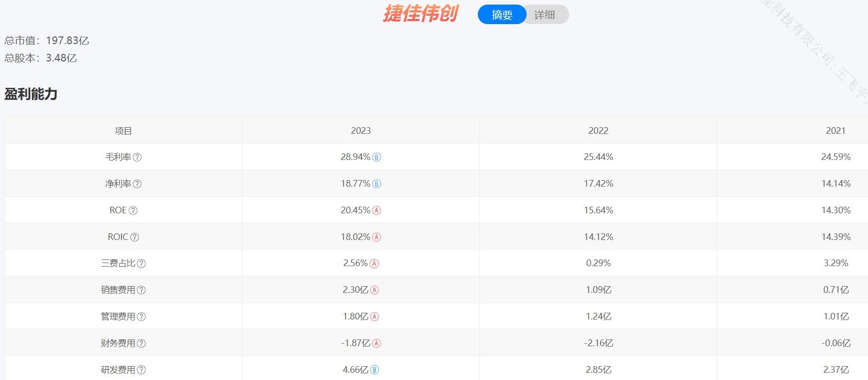The image size is (868, 380).
Task: Click the 销售费用 row label
Action: (118, 290)
